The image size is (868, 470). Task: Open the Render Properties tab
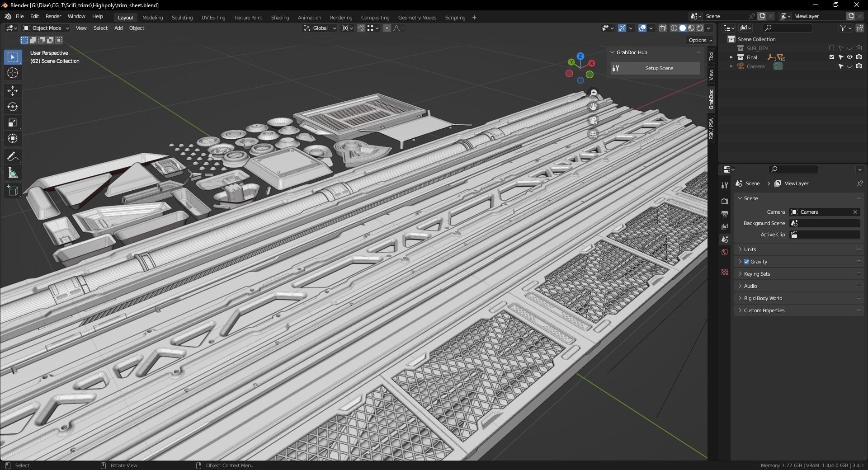point(725,201)
